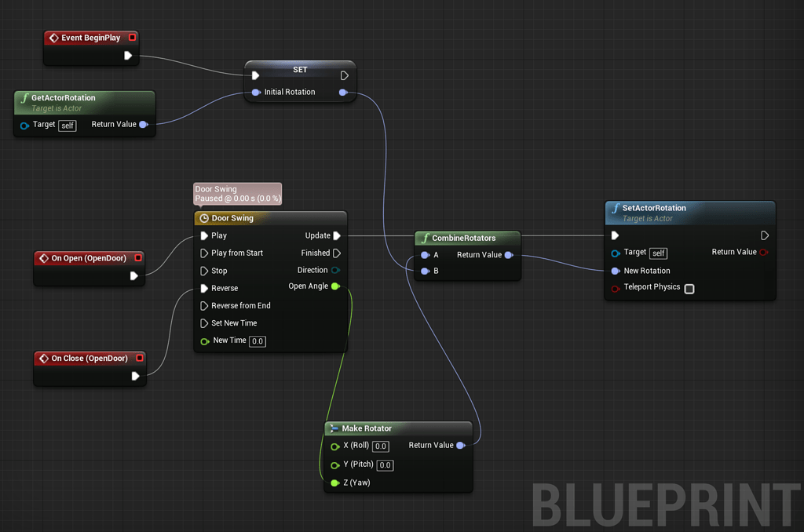This screenshot has width=804, height=532.
Task: Click the Teleport Physics input pin
Action: (x=616, y=289)
